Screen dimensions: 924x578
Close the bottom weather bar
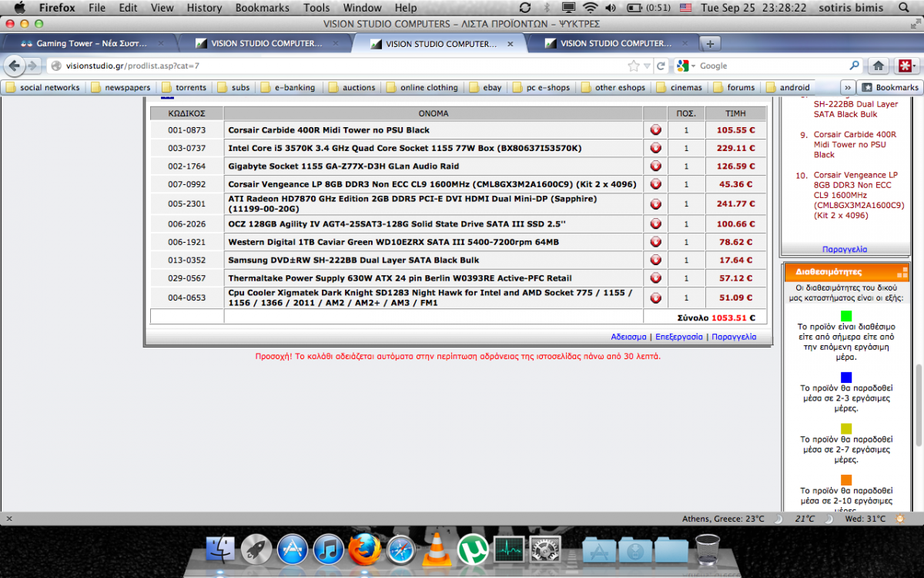point(8,519)
